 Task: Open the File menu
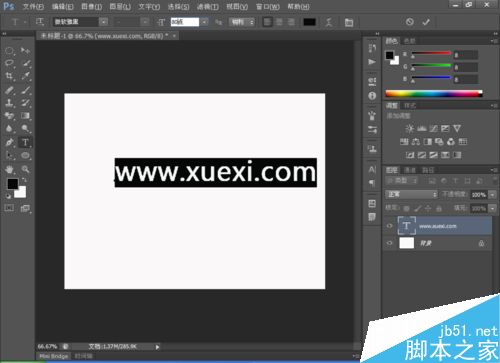33,6
